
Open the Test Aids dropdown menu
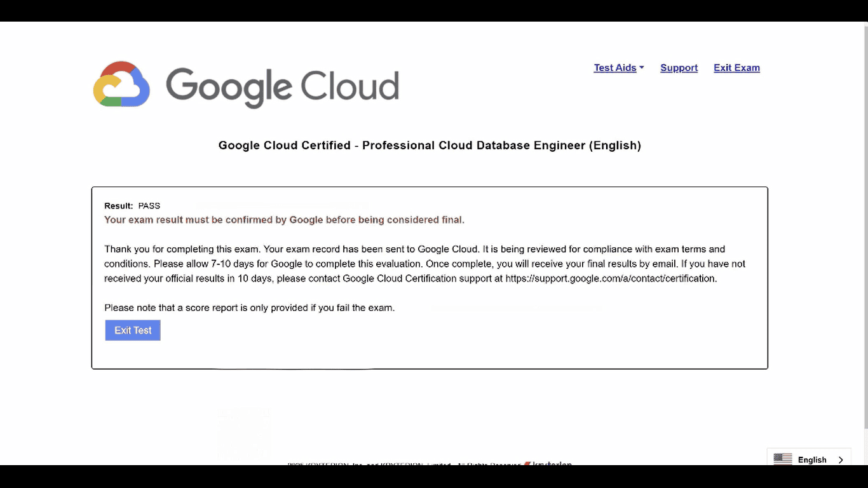[615, 68]
